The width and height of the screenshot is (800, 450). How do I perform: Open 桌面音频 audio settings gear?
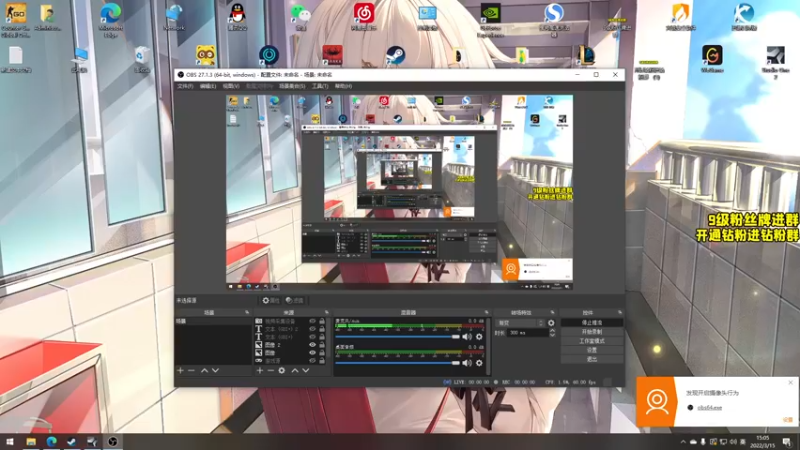479,363
